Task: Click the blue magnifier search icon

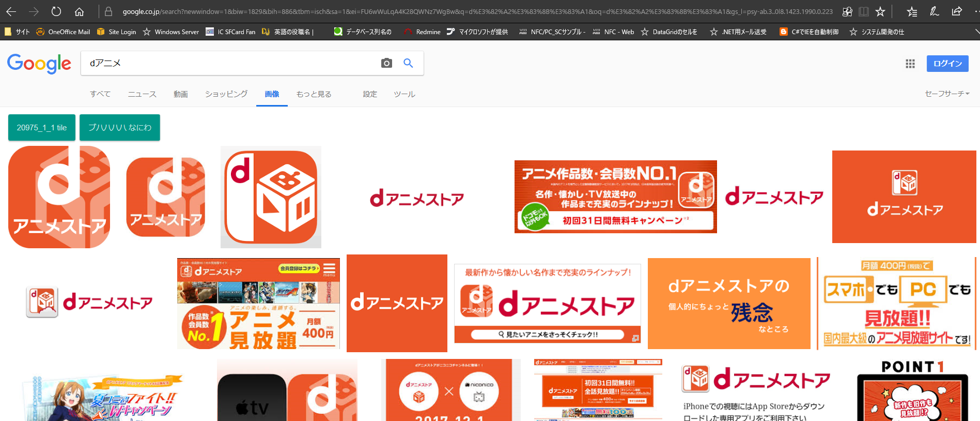Action: (408, 63)
